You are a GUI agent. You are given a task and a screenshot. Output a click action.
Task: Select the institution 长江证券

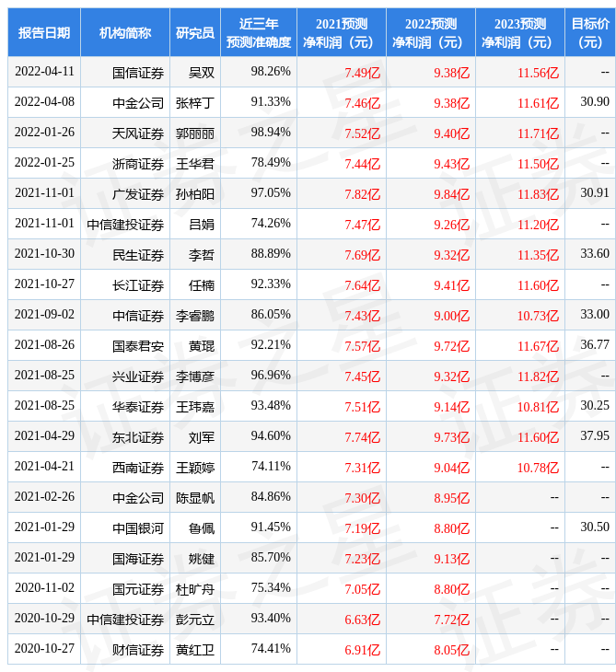pos(138,285)
